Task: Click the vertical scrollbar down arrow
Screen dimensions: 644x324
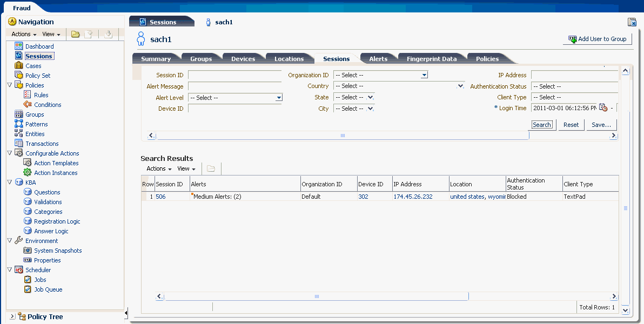Action: (x=625, y=310)
